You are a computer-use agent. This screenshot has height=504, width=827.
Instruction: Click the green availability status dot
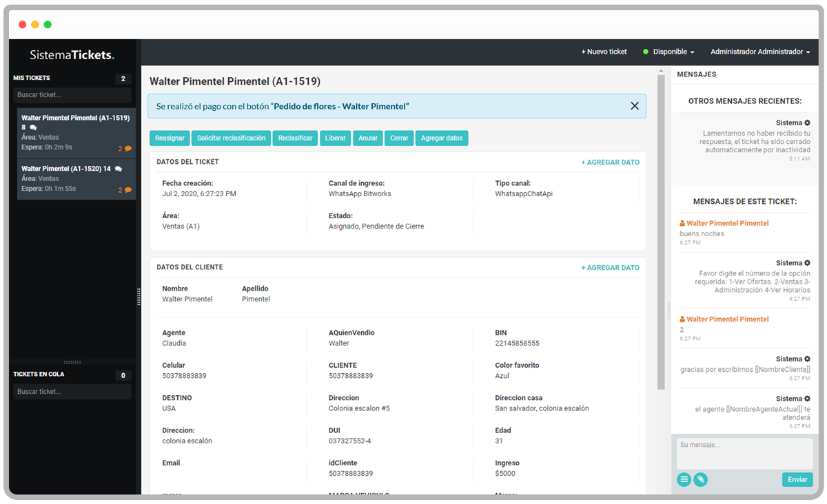[x=646, y=52]
